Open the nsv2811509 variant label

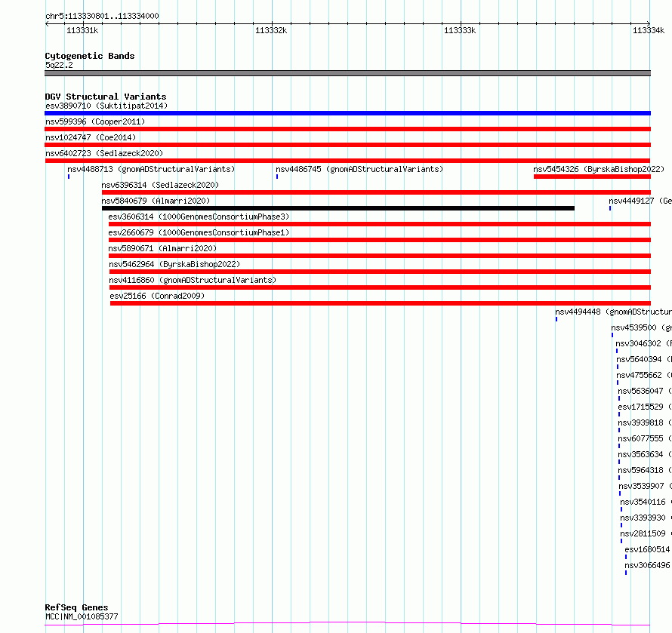(x=646, y=533)
